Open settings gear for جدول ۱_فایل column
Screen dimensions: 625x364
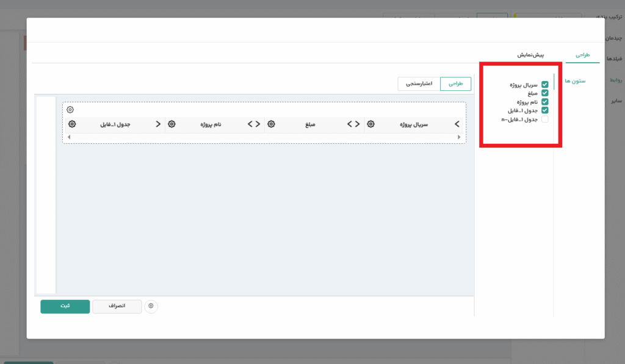73,124
